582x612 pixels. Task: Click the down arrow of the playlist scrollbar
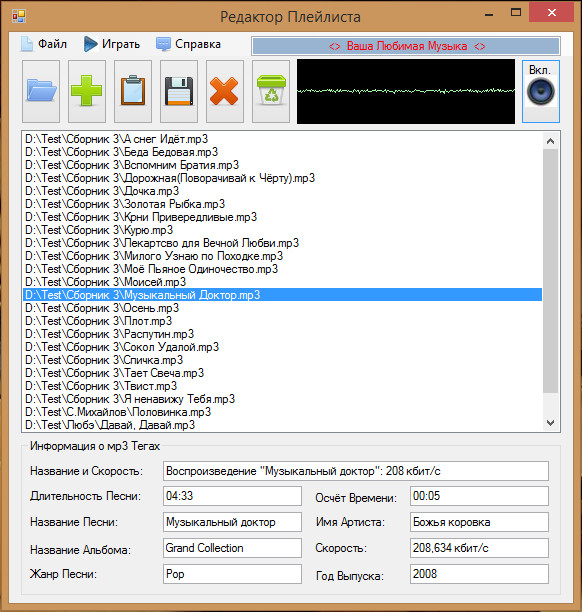point(550,423)
